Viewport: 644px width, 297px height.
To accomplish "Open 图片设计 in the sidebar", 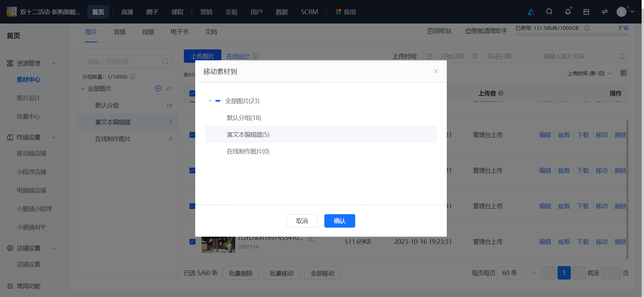I will [29, 98].
